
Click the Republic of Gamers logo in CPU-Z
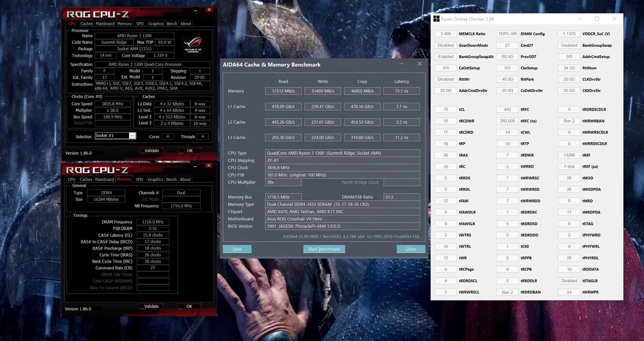coord(193,45)
